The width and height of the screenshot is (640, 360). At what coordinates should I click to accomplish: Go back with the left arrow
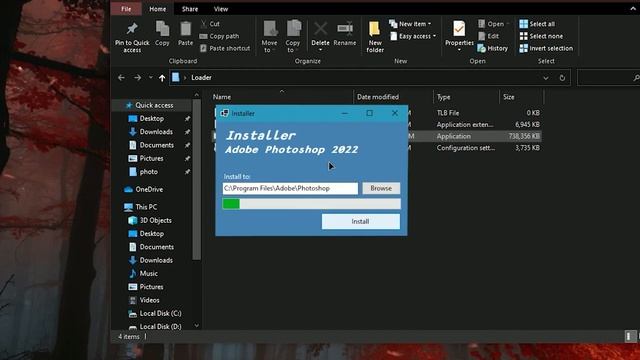[121, 78]
